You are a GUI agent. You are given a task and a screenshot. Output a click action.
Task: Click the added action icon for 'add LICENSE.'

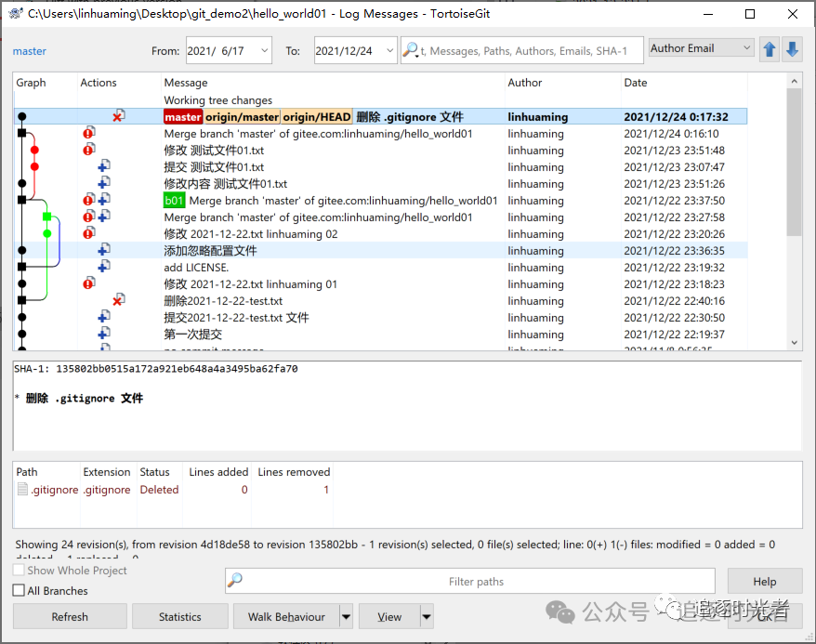[104, 268]
